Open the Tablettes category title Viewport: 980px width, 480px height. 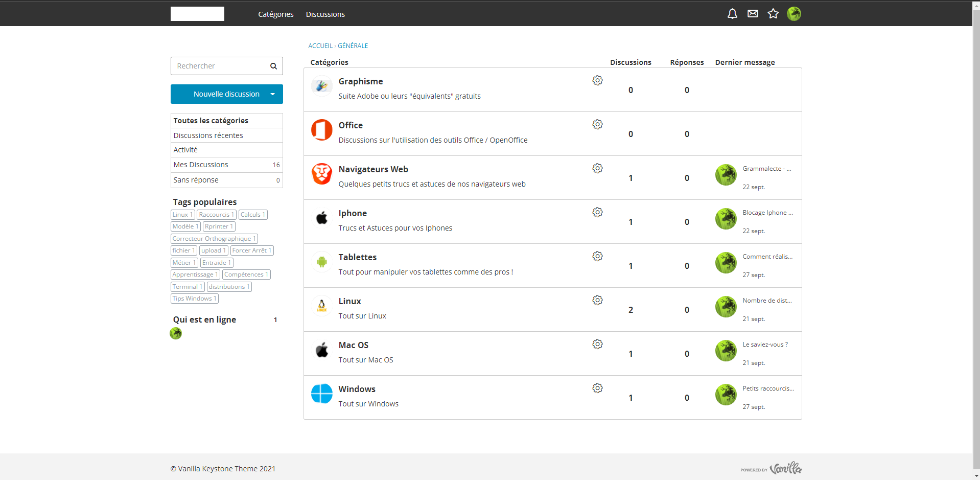(357, 257)
